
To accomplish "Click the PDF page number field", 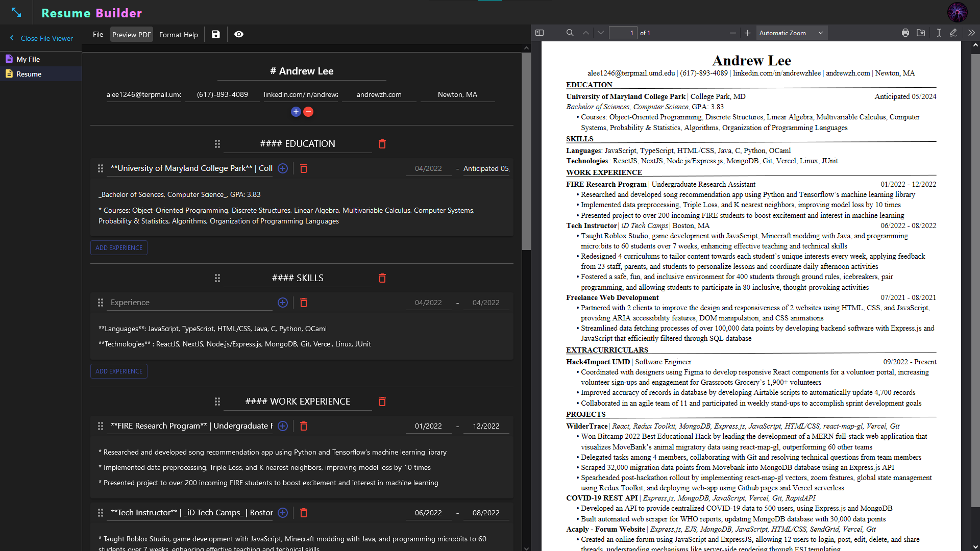I will coord(623,33).
